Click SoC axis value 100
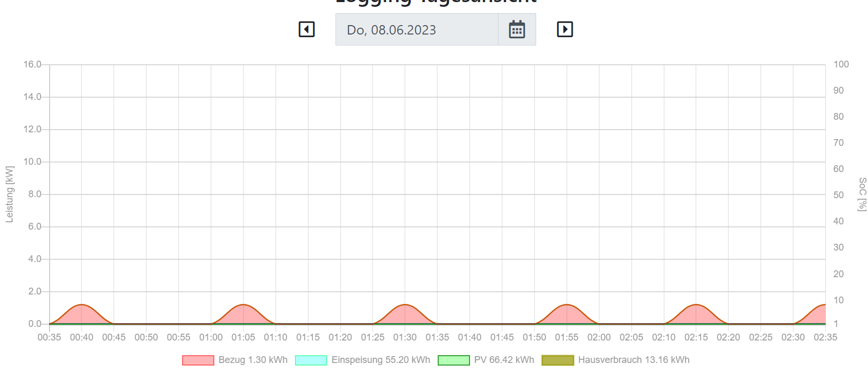 tap(841, 64)
